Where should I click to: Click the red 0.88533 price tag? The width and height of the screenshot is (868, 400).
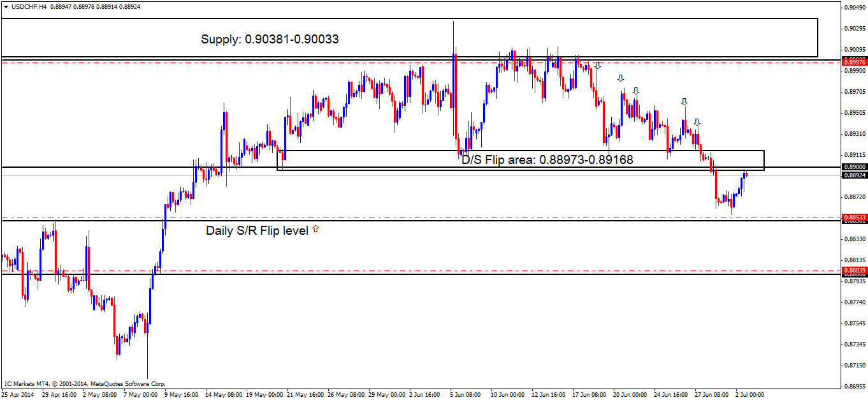(855, 218)
